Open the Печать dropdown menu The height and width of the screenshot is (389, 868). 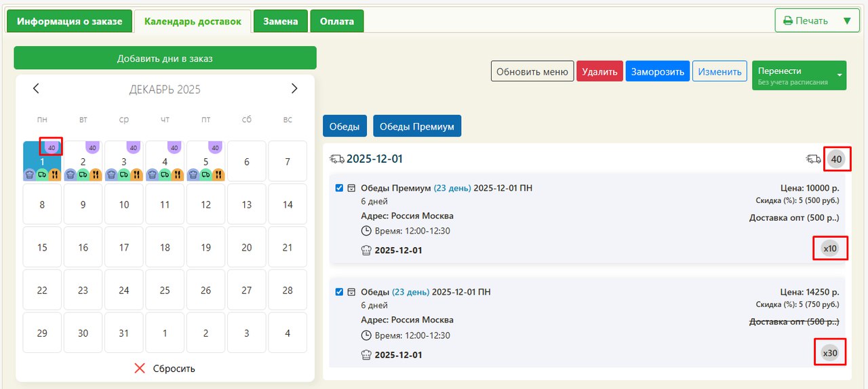click(846, 20)
